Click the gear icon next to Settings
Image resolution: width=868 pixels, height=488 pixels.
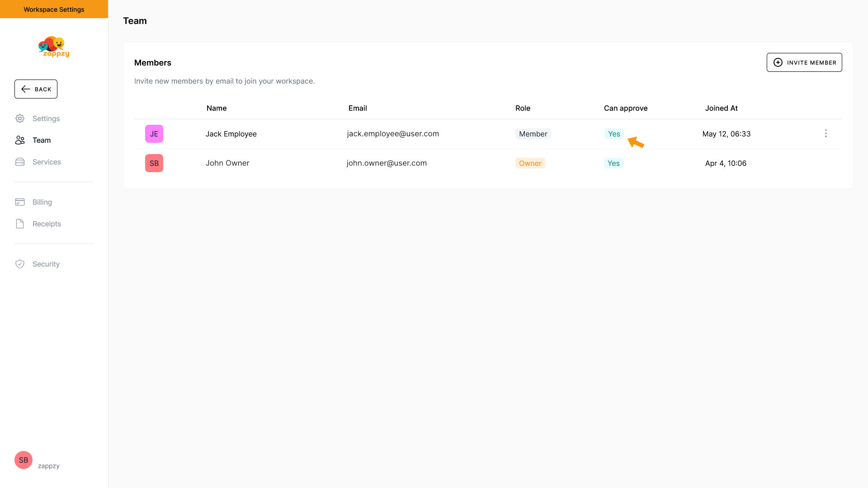click(20, 118)
